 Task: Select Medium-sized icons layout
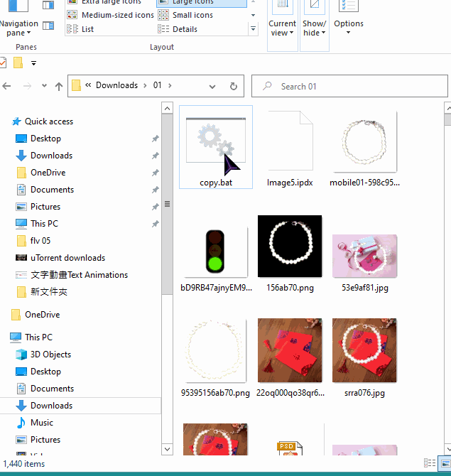pos(110,15)
